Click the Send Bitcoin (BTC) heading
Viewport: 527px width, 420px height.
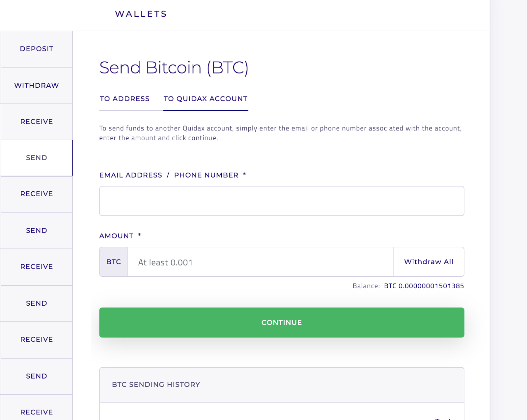174,68
